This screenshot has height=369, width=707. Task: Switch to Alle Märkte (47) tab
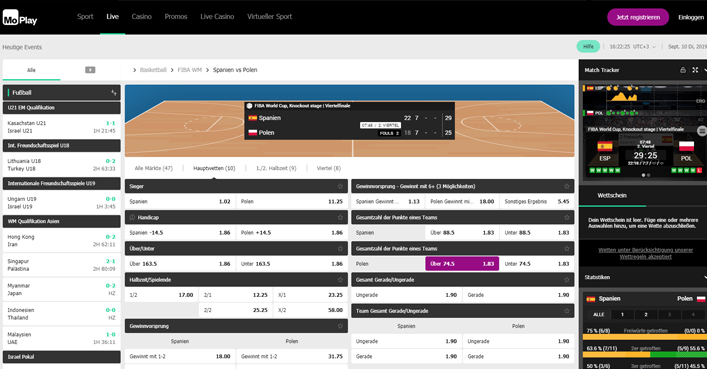pos(154,168)
